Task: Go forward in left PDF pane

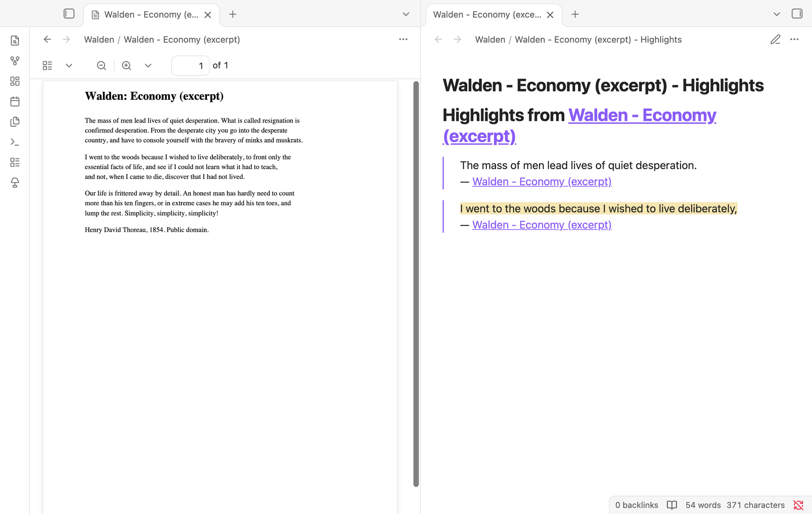Action: click(x=66, y=39)
